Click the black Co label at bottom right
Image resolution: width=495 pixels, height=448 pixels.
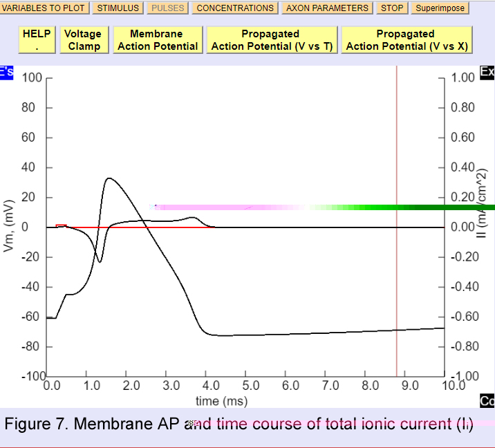(x=487, y=401)
